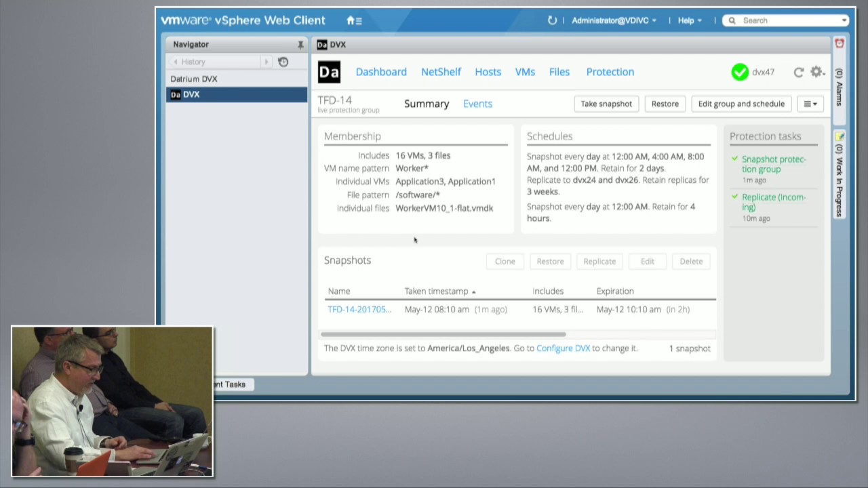Click Edit group and schedule
Screen dimensions: 868x488
pyautogui.click(x=741, y=104)
